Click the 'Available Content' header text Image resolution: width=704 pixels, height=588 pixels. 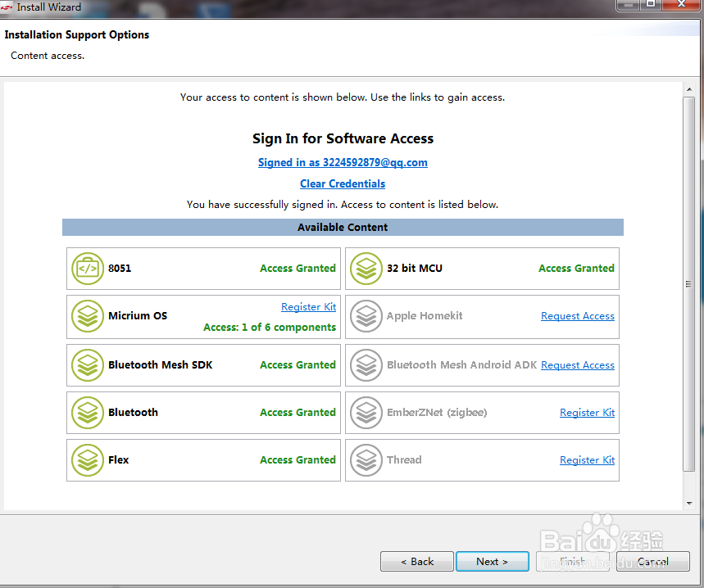(x=343, y=228)
